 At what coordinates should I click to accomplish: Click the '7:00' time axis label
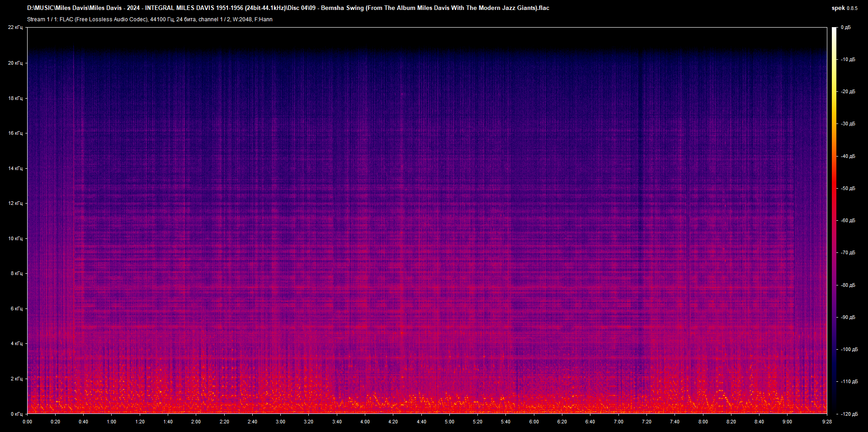pos(618,422)
